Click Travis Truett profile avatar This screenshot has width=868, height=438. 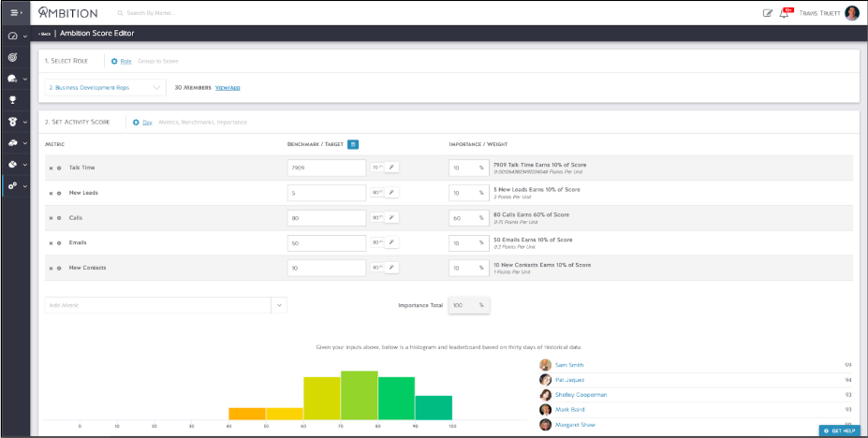tap(851, 13)
